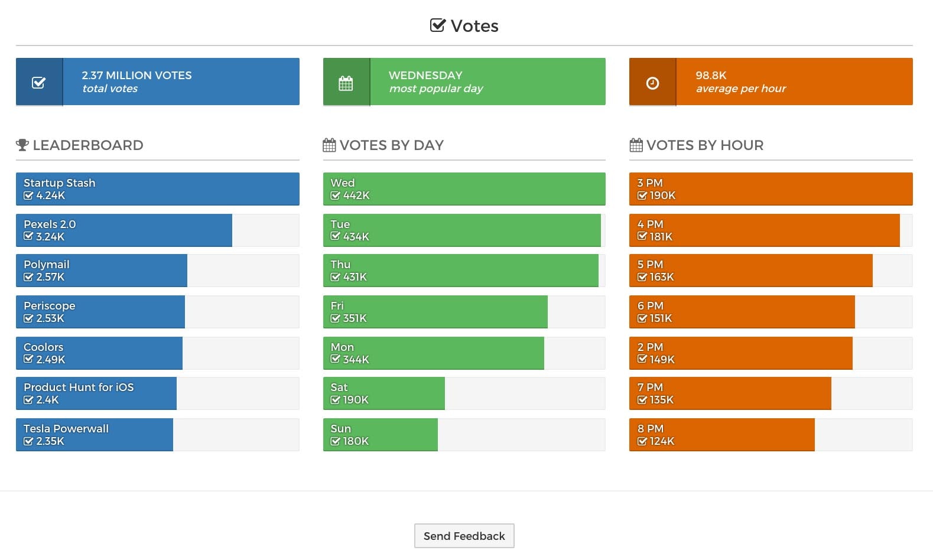The height and width of the screenshot is (560, 933).
Task: Expand the Leaderboard section
Action: (87, 145)
